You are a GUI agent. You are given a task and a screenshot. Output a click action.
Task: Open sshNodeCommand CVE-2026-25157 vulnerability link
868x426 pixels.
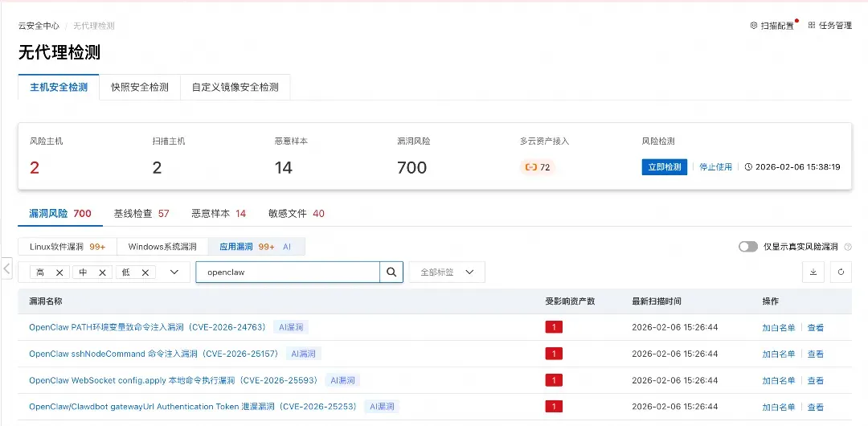click(154, 354)
